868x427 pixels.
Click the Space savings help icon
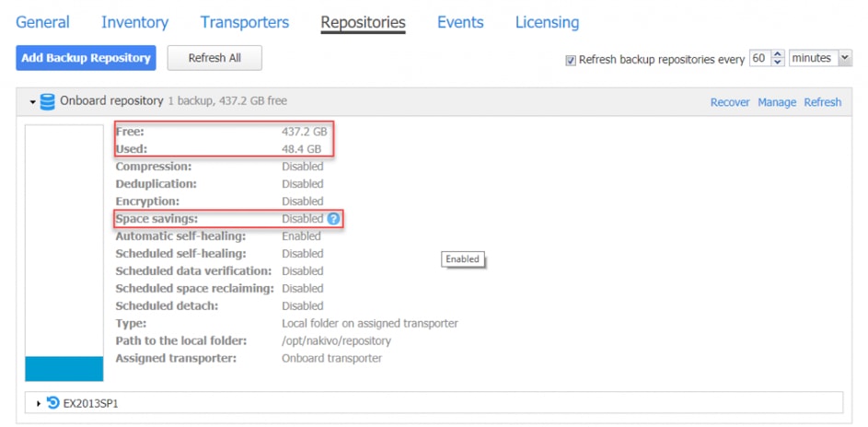point(333,219)
